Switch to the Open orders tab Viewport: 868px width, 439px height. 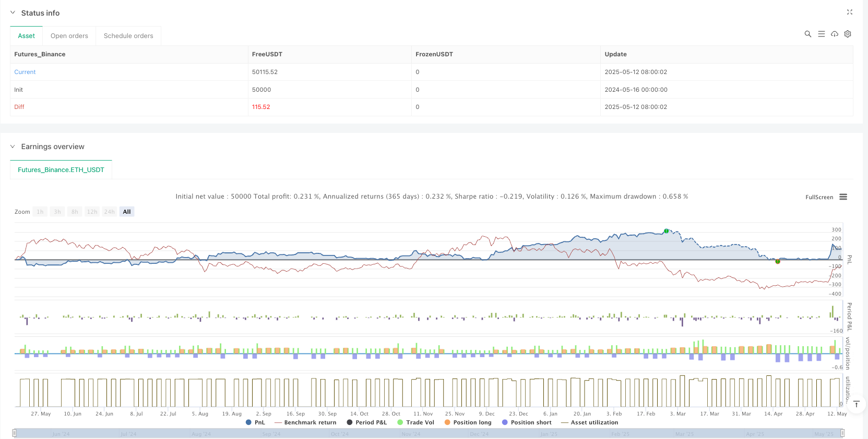tap(69, 36)
